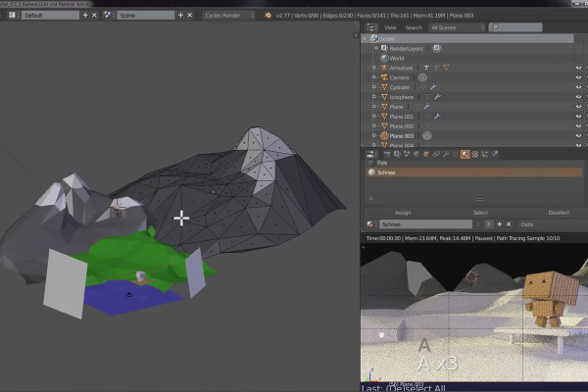The image size is (588, 392).
Task: Click the Plane.003 mesh data icon
Action: point(427,136)
